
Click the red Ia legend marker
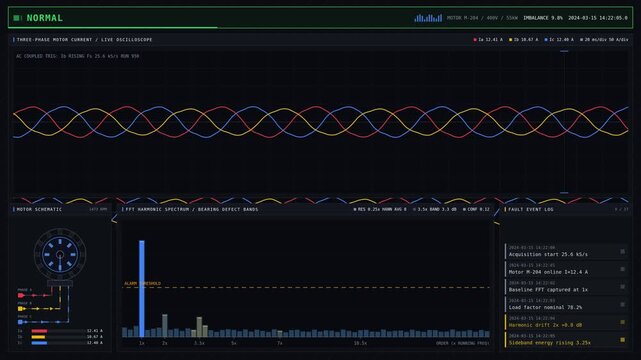(475, 40)
